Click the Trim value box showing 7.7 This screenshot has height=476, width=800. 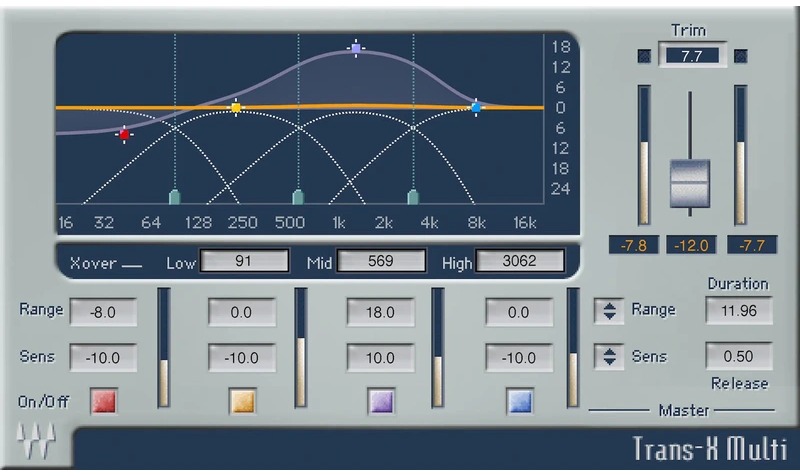point(692,55)
